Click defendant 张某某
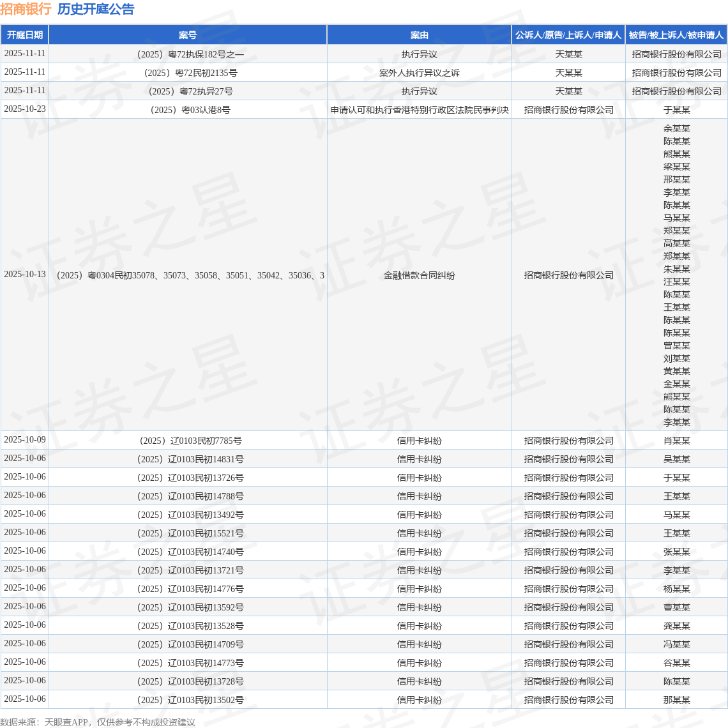The height and width of the screenshot is (728, 728). [676, 552]
